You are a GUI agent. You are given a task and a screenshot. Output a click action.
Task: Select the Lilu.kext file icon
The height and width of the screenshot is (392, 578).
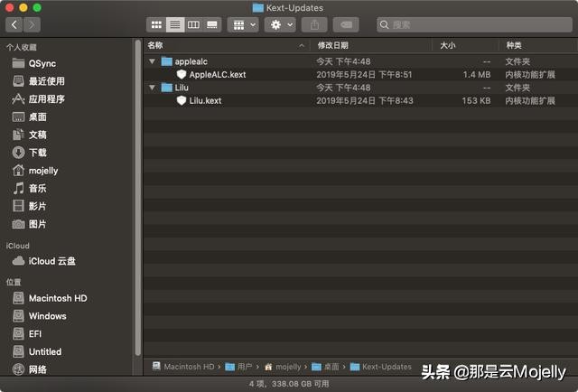[x=181, y=100]
